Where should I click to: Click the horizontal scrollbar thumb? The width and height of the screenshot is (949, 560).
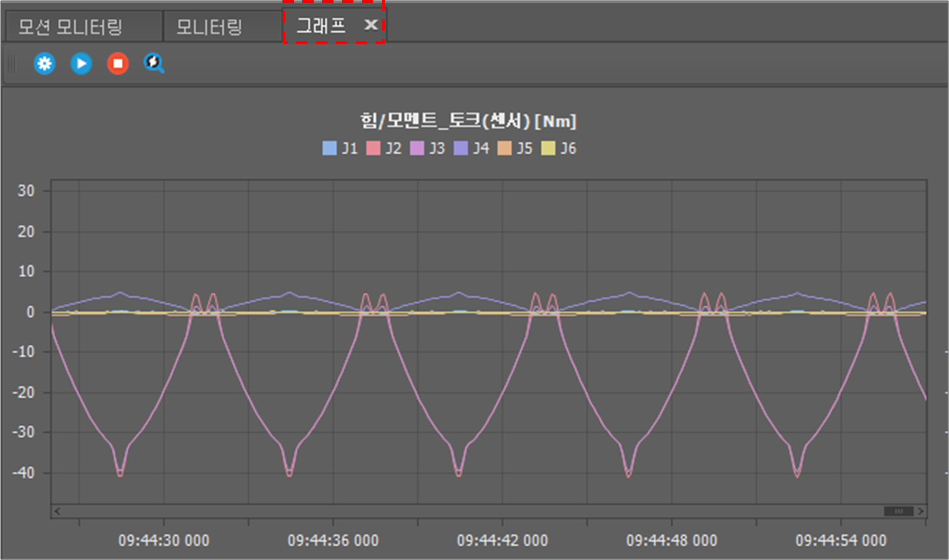pyautogui.click(x=898, y=511)
